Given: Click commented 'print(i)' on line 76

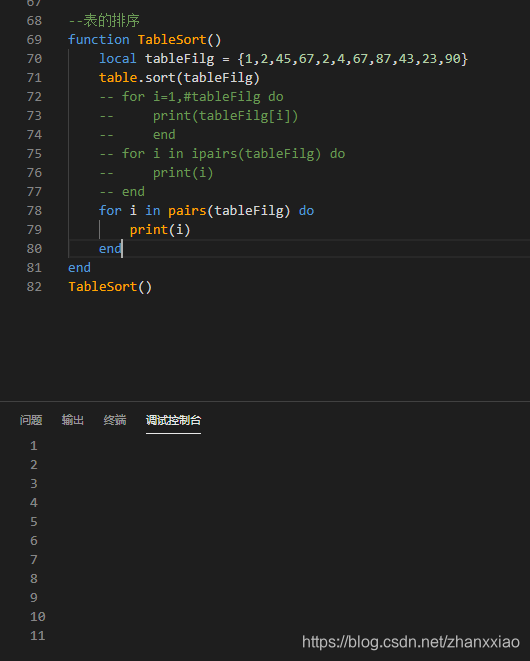Looking at the screenshot, I should pyautogui.click(x=183, y=172).
